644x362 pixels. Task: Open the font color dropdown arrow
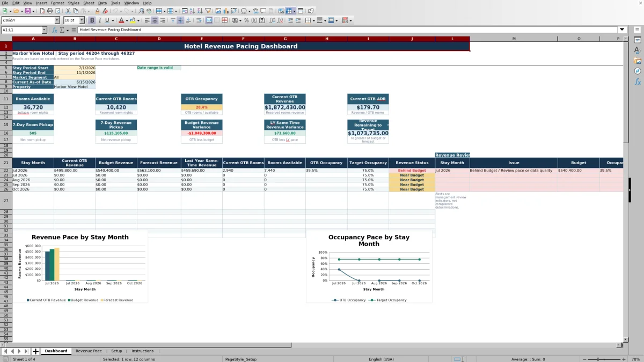tap(127, 20)
